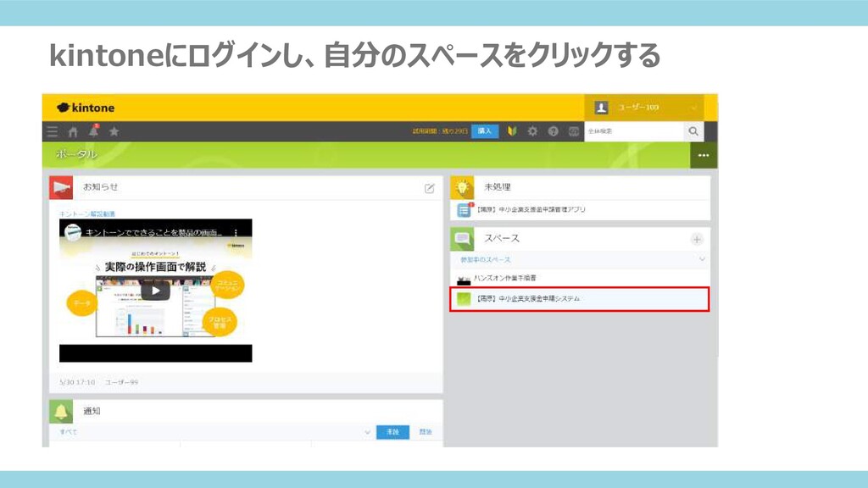Select the 既読 notifications tab

[x=426, y=431]
